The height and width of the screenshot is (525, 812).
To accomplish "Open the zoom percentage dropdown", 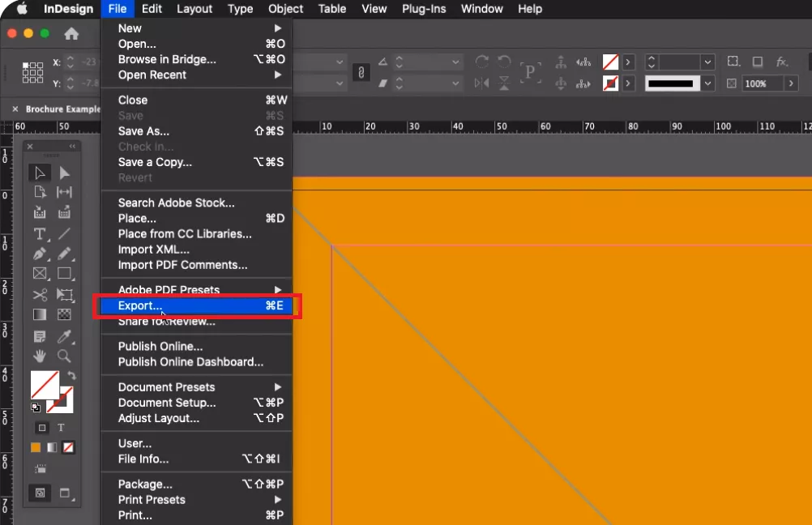I will click(x=790, y=83).
